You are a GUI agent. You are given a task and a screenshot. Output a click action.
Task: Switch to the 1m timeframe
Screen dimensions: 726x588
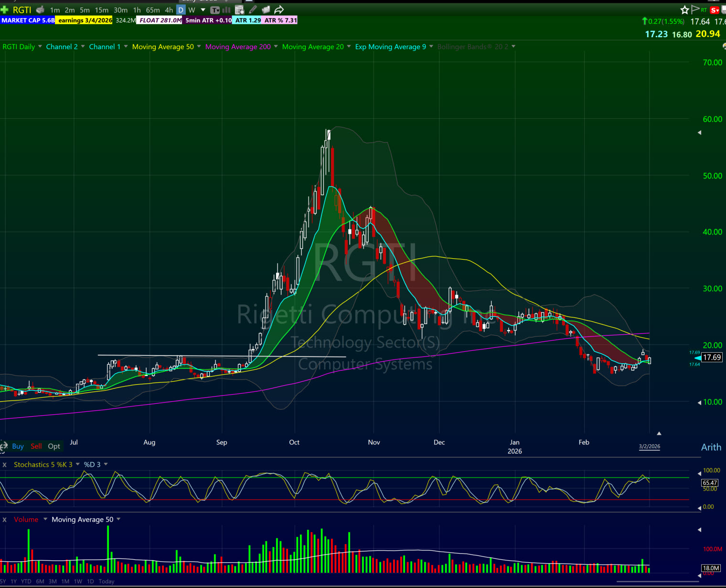pyautogui.click(x=55, y=10)
